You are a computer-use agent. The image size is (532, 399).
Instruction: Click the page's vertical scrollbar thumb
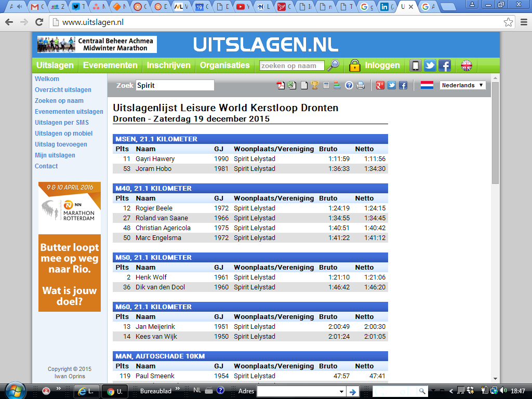click(495, 132)
